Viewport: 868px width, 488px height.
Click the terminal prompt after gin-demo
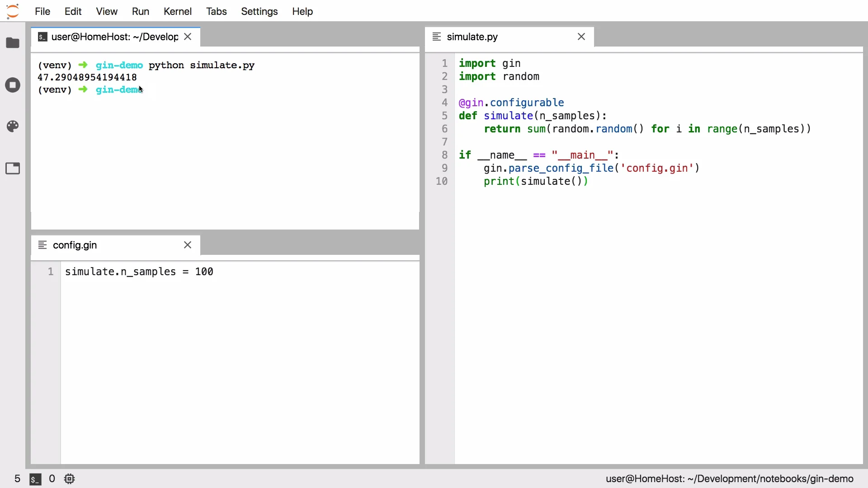[x=149, y=89]
